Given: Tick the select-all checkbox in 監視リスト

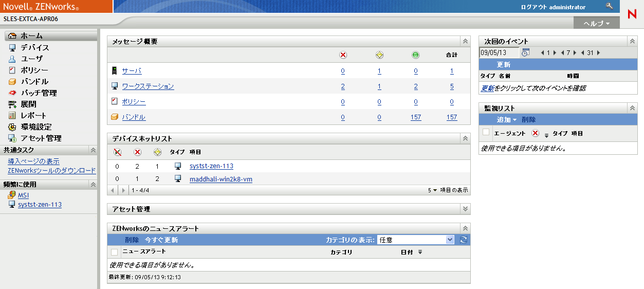Looking at the screenshot, I should pos(486,132).
